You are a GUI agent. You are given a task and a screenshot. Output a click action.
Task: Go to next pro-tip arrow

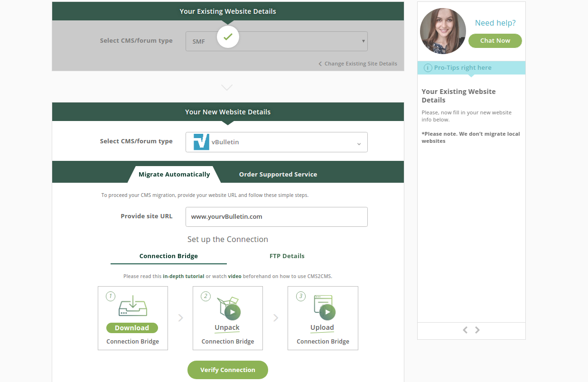[x=477, y=330]
